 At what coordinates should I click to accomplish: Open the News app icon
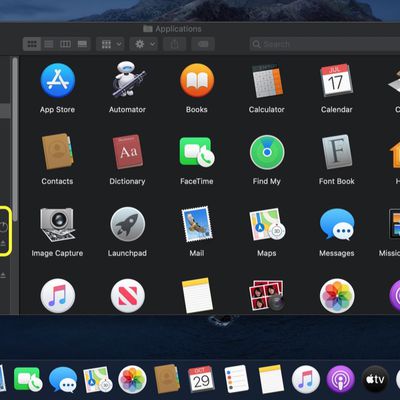pos(128,296)
